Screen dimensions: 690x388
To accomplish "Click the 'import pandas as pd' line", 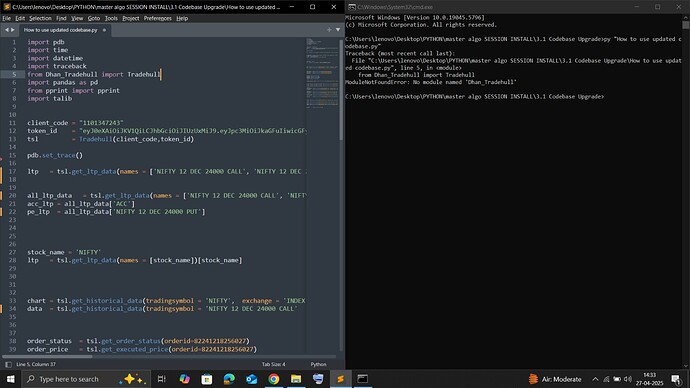I will (x=62, y=82).
